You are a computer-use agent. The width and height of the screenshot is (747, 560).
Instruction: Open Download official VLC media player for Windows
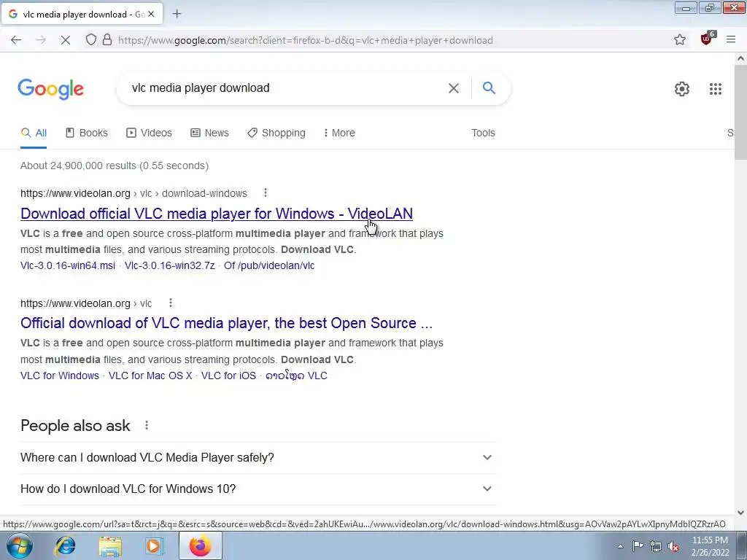[216, 214]
